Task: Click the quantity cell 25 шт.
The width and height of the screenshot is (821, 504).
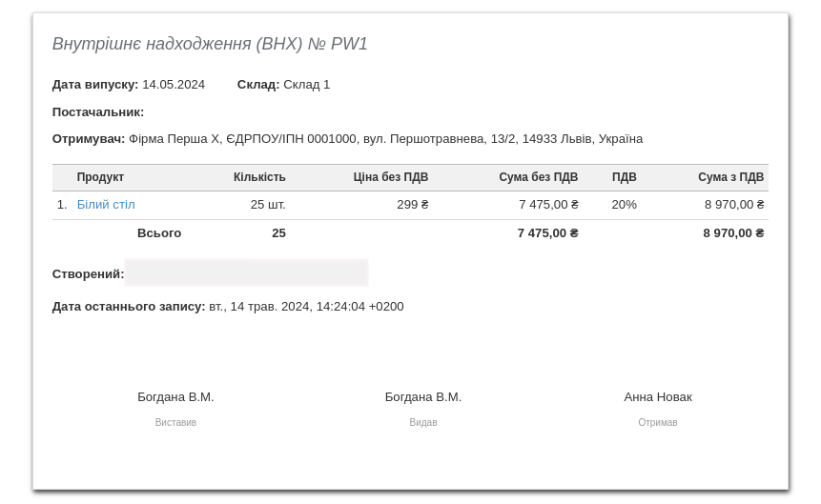Action: [268, 205]
